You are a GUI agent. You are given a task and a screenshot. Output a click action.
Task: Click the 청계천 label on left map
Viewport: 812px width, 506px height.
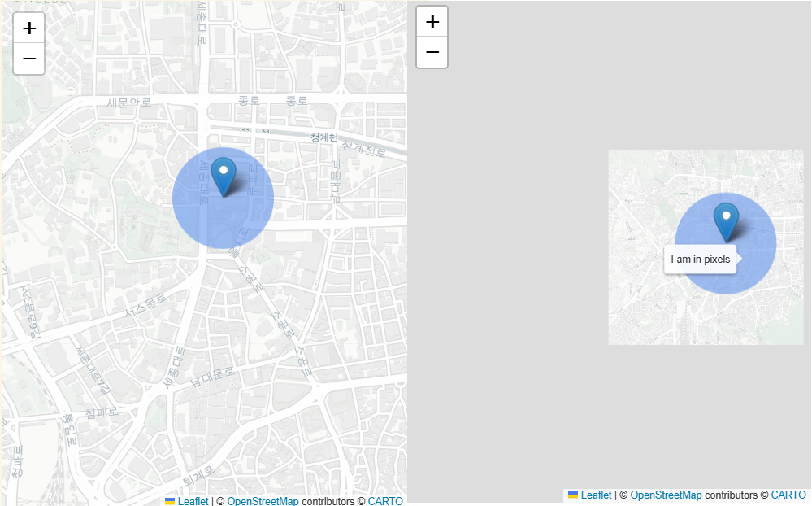click(324, 137)
